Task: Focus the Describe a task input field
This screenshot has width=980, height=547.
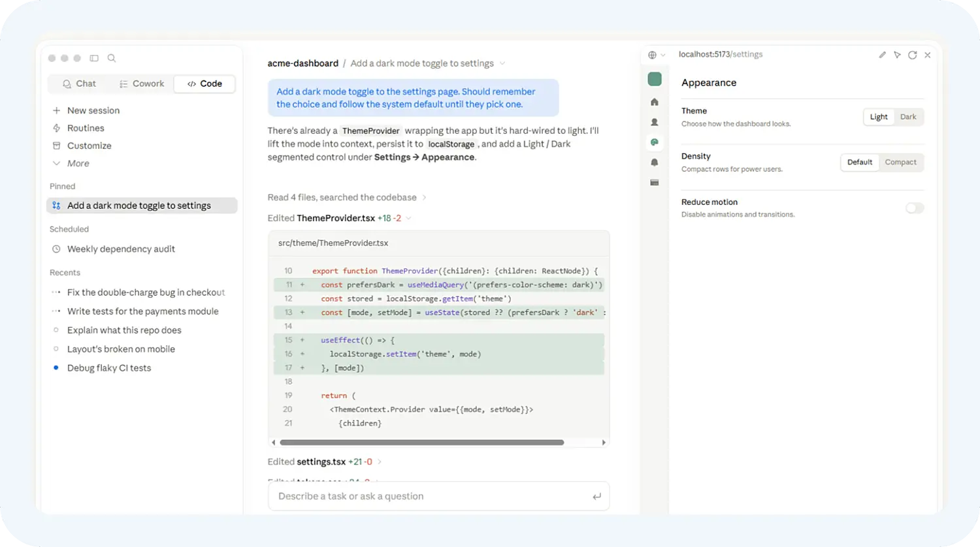Action: 438,496
